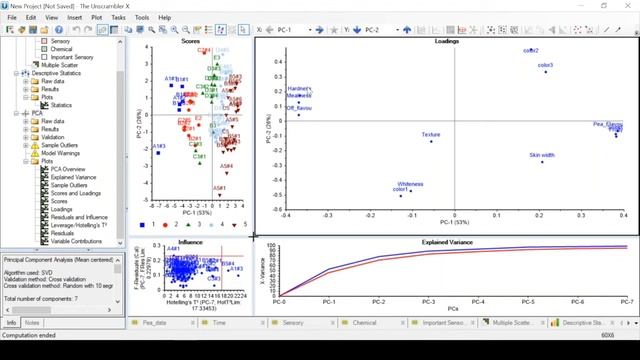Screen dimensions: 640x360
Task: Toggle the project navigator panel button
Action: 114,30
